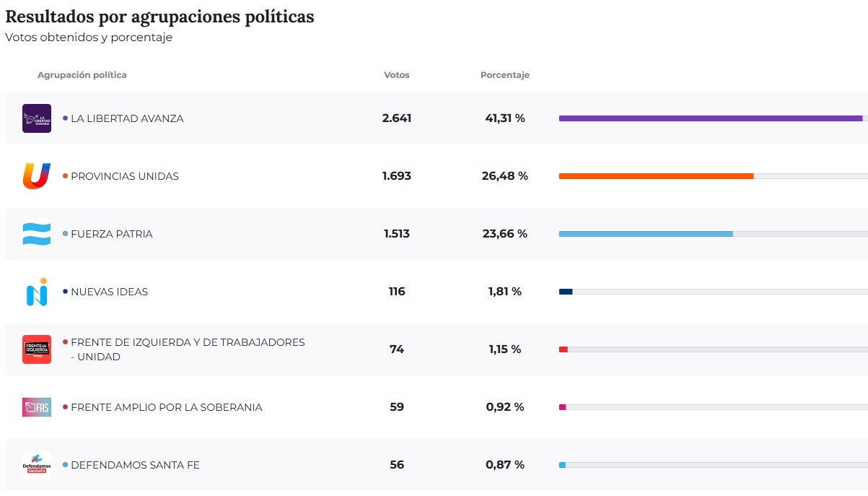This screenshot has width=868, height=496.
Task: Click the Agrupación política column header
Action: tap(82, 75)
